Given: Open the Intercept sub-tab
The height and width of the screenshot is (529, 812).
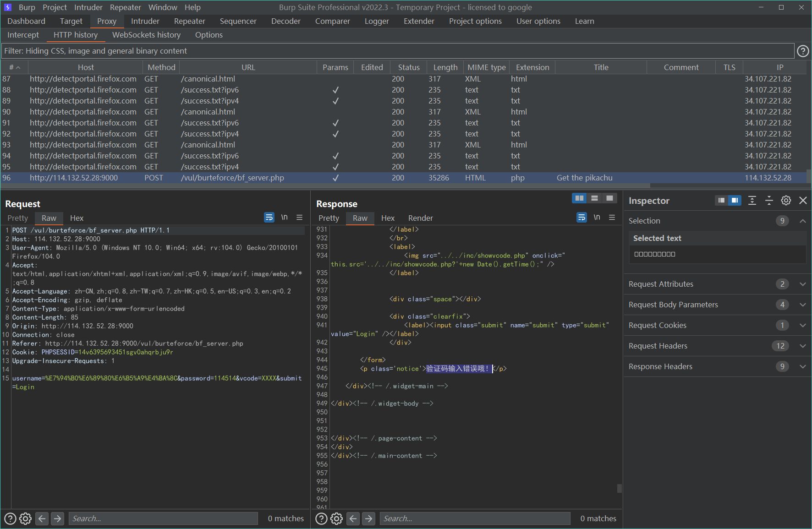Looking at the screenshot, I should pyautogui.click(x=23, y=35).
